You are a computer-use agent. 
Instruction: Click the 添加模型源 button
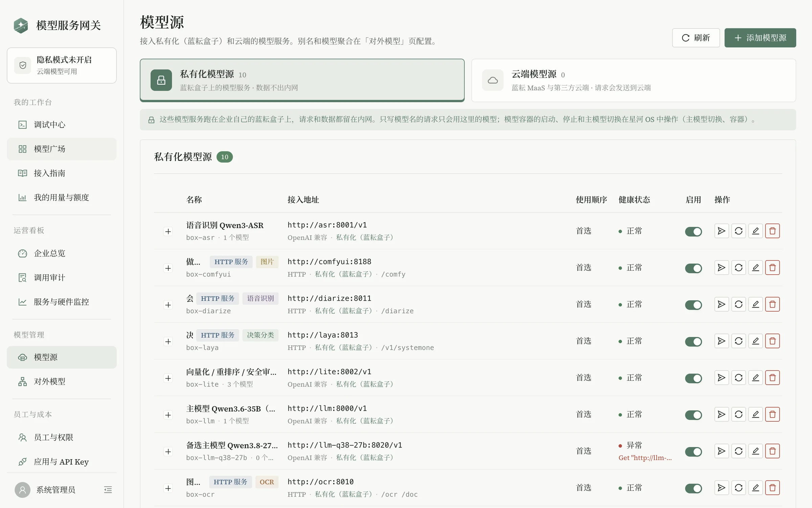760,38
